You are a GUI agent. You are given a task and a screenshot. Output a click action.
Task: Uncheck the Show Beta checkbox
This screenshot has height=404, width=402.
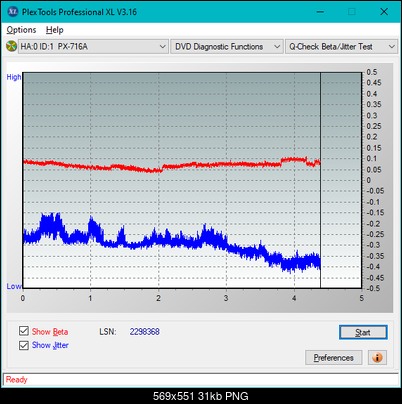[24, 331]
